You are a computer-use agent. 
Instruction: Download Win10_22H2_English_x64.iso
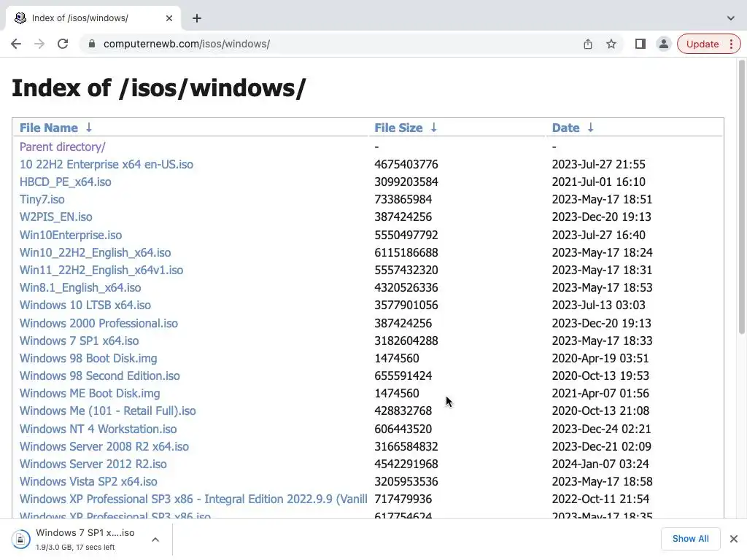coord(95,252)
